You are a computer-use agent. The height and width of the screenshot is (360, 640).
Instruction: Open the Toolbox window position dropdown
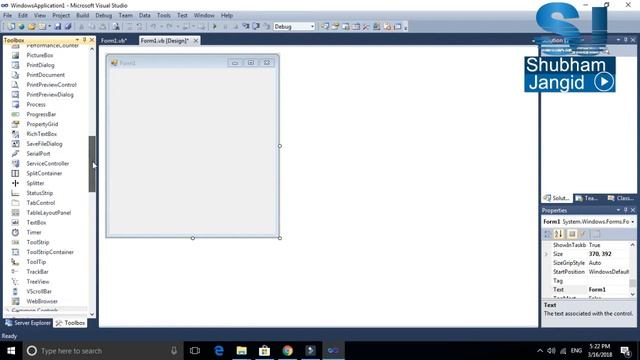[77, 40]
